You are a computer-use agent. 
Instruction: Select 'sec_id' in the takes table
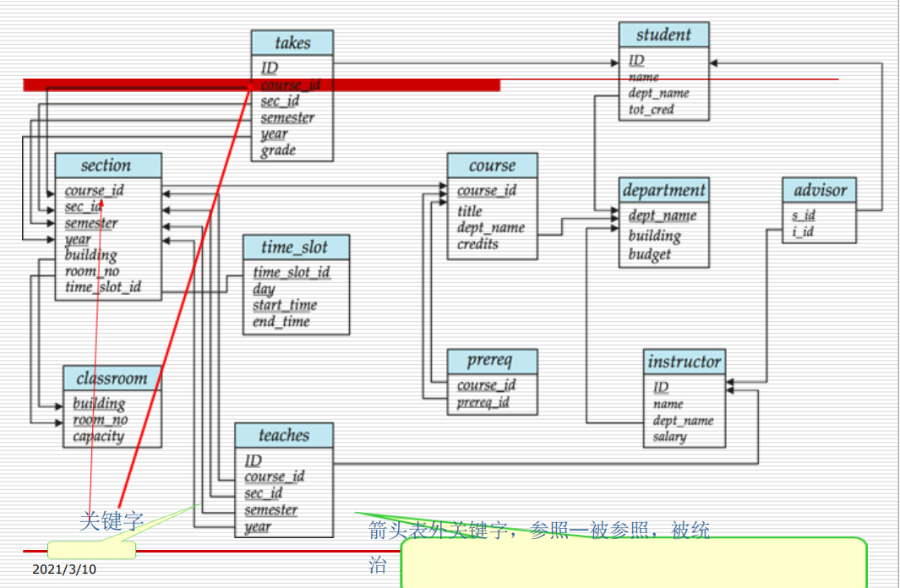click(280, 101)
